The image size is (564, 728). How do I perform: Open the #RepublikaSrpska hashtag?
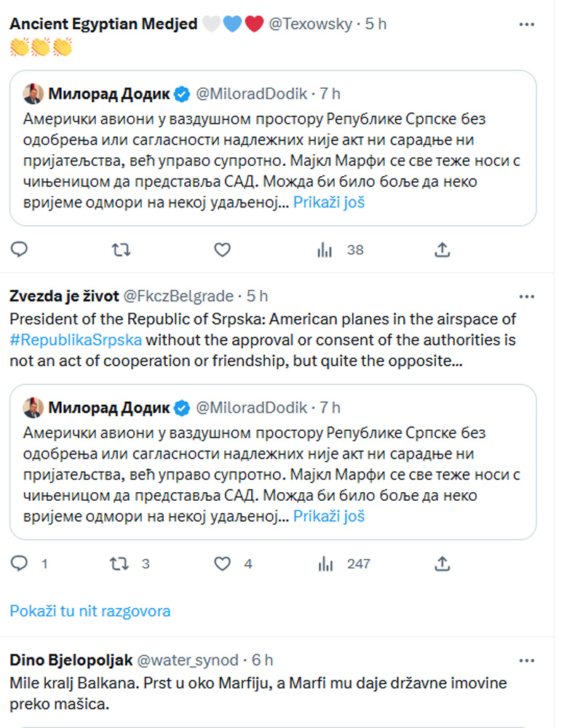click(x=76, y=340)
